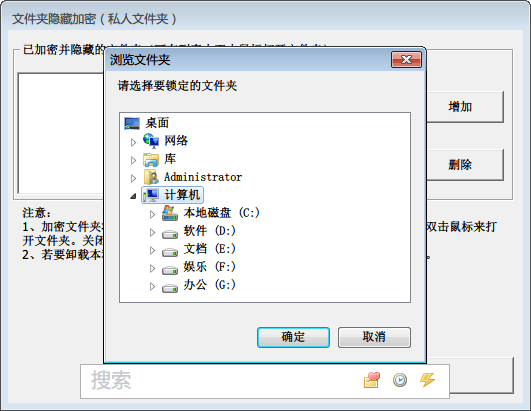Select the 网络 network icon
Screen dimensions: 531x411
click(x=151, y=140)
